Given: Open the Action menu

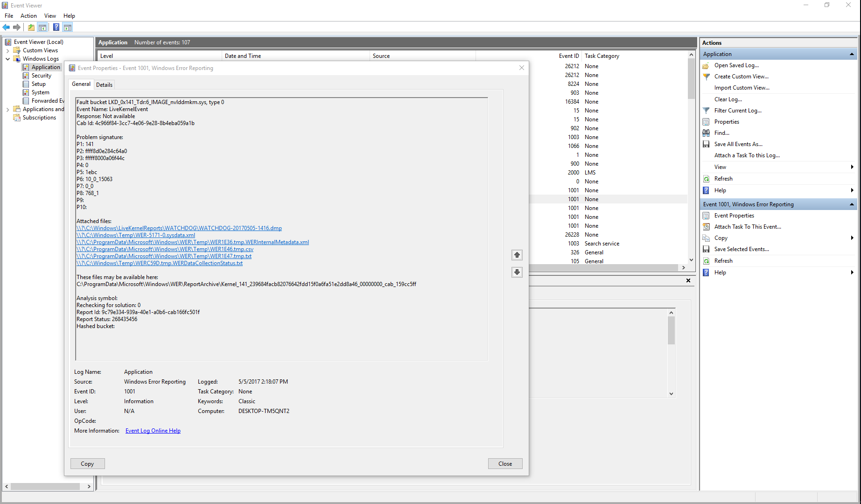Looking at the screenshot, I should point(28,16).
